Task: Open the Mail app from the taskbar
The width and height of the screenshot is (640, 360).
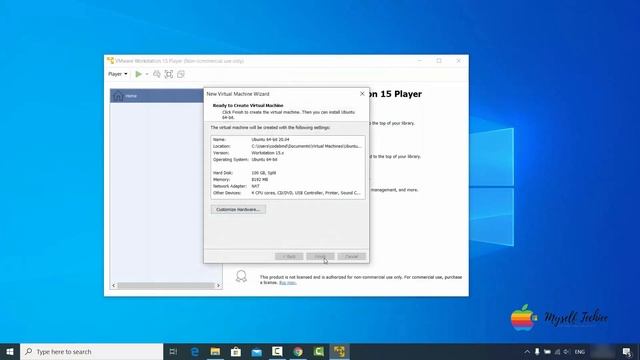Action: tap(256, 351)
